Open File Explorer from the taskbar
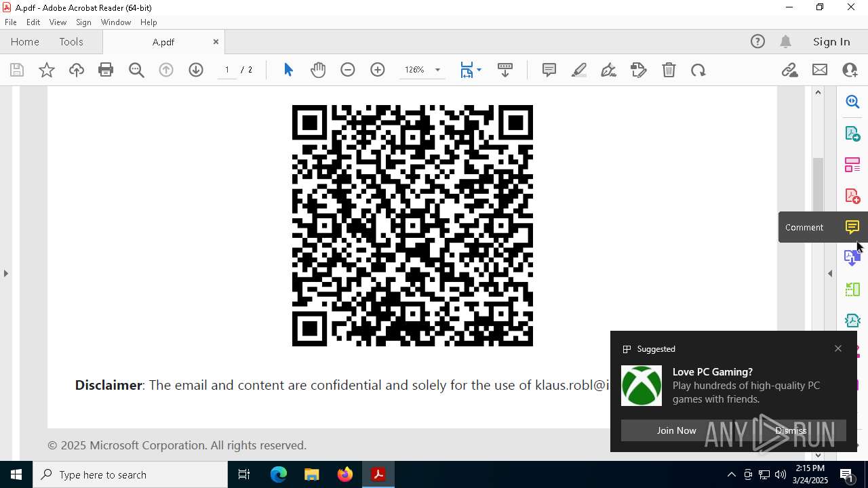The image size is (868, 488). (311, 474)
